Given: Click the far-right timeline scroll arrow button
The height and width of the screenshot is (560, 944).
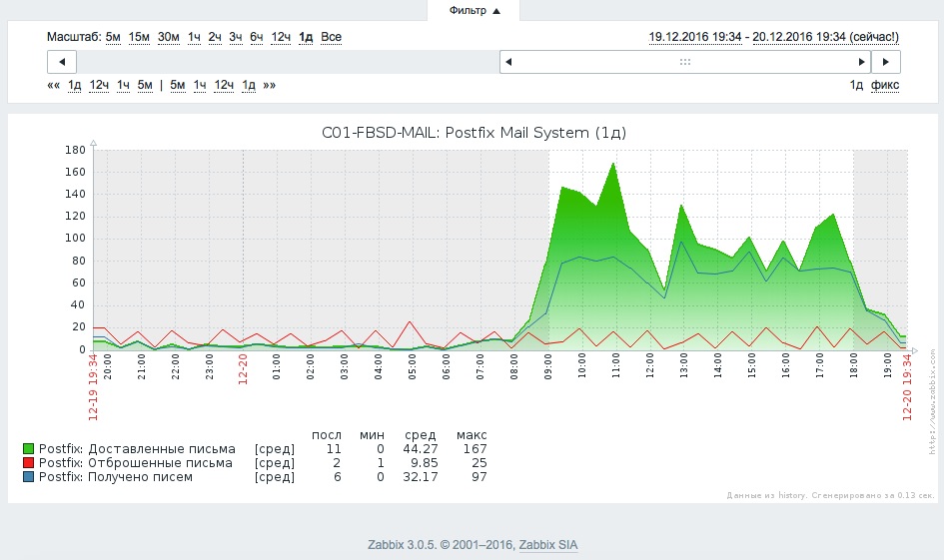Looking at the screenshot, I should (885, 62).
